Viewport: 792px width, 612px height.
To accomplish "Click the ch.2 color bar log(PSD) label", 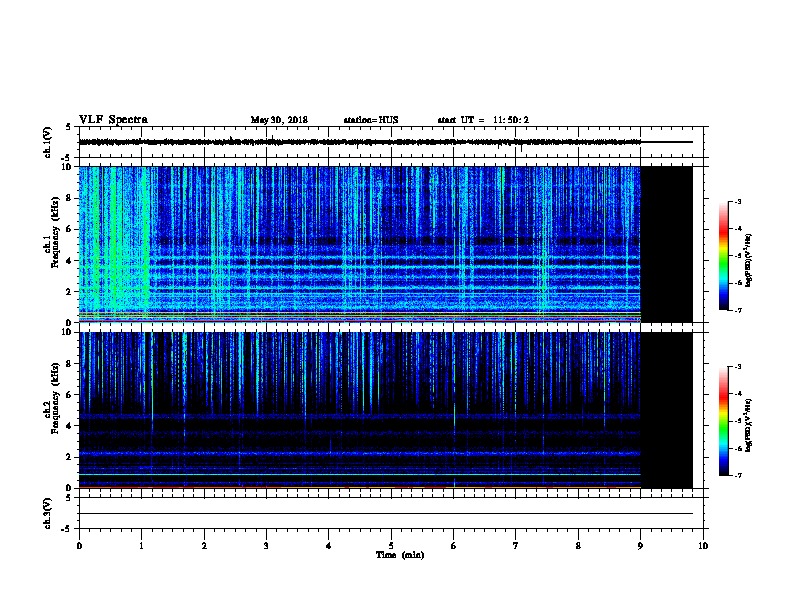I will pos(749,425).
